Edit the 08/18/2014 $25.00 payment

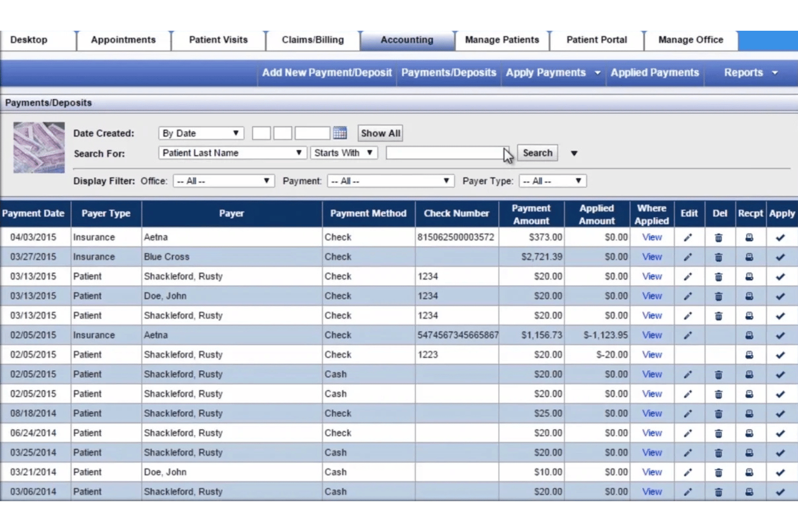pos(688,414)
